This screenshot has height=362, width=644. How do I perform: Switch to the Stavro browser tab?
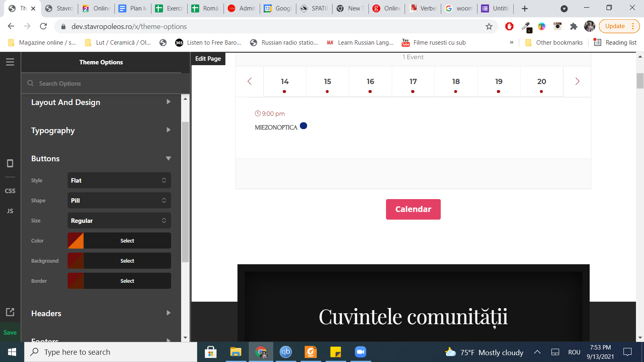(60, 8)
